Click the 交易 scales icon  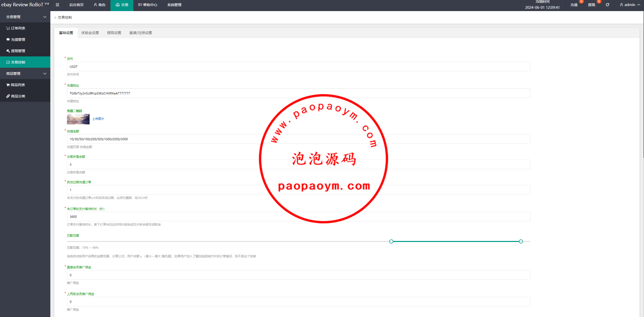(118, 5)
